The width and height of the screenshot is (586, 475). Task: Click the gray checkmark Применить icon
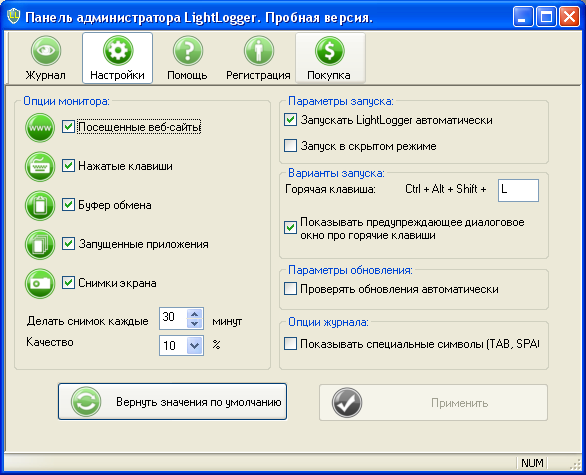point(347,403)
